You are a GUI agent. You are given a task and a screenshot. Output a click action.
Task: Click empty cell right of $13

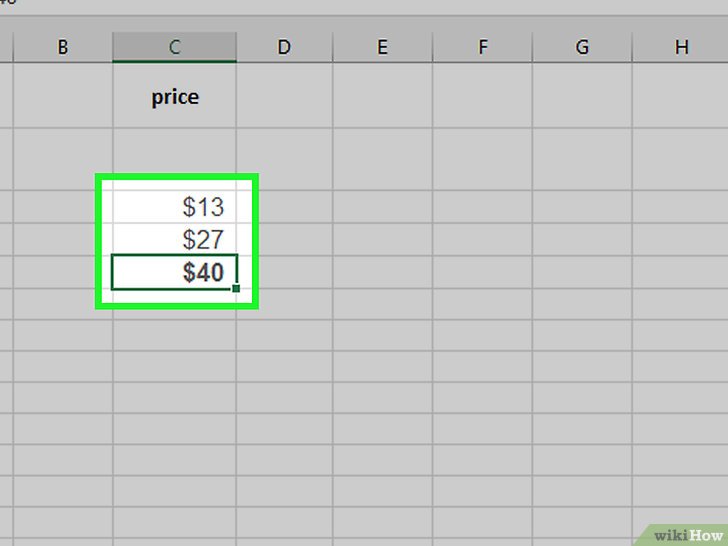285,207
